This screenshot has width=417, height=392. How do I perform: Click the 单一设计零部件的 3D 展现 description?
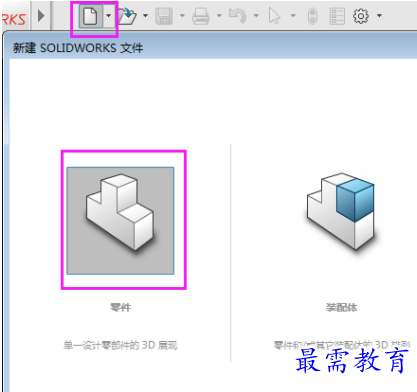pyautogui.click(x=120, y=345)
